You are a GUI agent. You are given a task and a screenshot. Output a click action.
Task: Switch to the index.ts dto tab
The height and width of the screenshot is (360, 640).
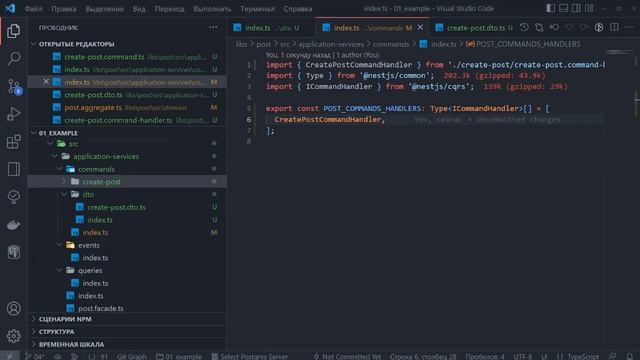[x=271, y=28]
